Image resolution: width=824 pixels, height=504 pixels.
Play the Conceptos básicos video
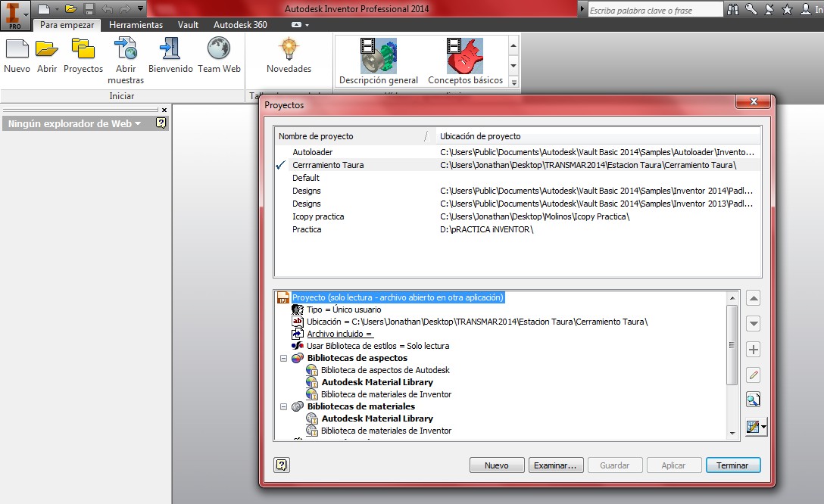465,61
